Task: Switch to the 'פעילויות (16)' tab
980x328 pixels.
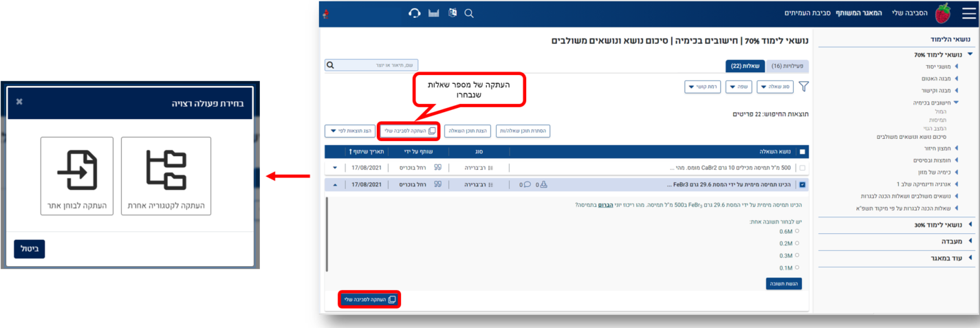Action: pos(787,66)
